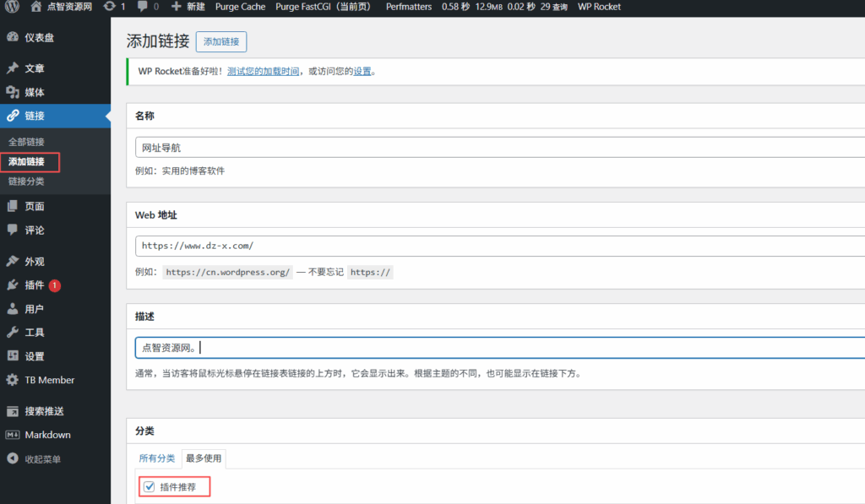This screenshot has height=504, width=865.
Task: Open Media via its sidebar icon
Action: click(x=12, y=92)
